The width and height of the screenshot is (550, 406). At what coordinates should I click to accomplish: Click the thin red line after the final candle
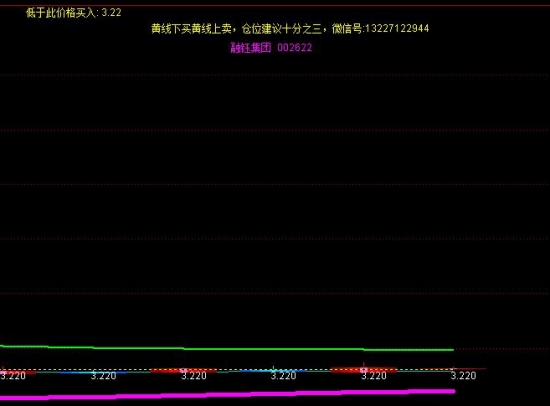[469, 369]
